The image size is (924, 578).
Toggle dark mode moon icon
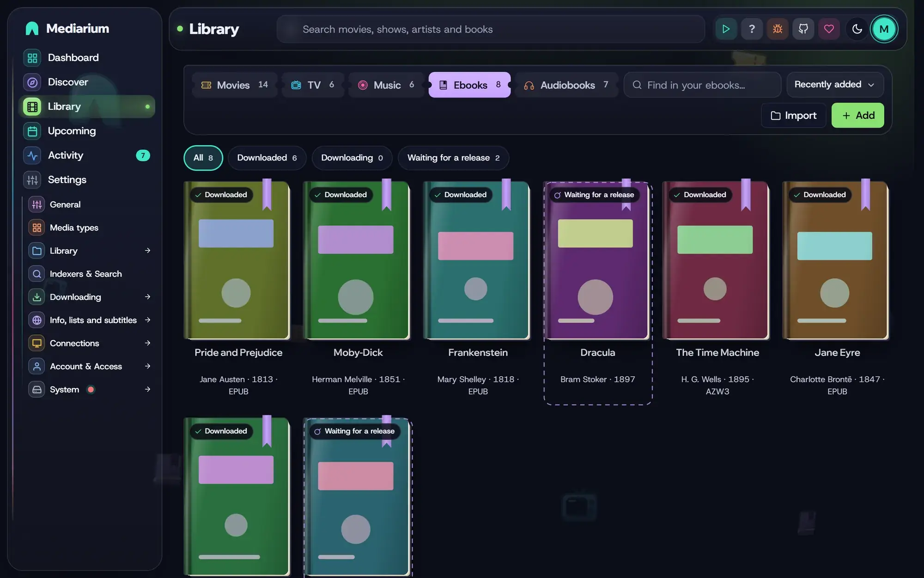[857, 29]
